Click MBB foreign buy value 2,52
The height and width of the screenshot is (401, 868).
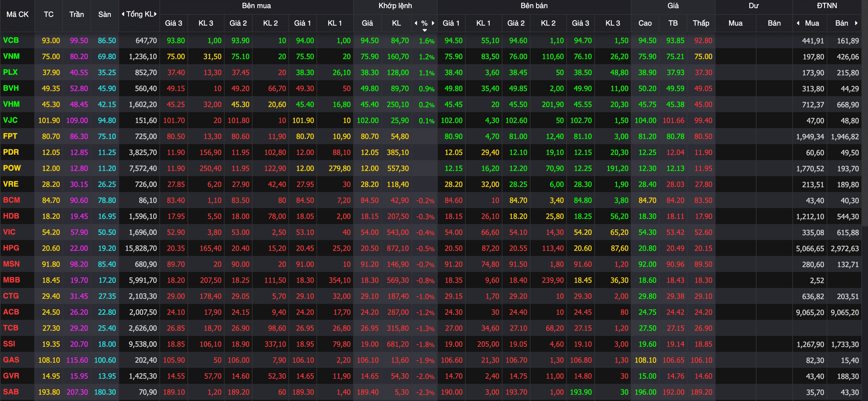[817, 280]
